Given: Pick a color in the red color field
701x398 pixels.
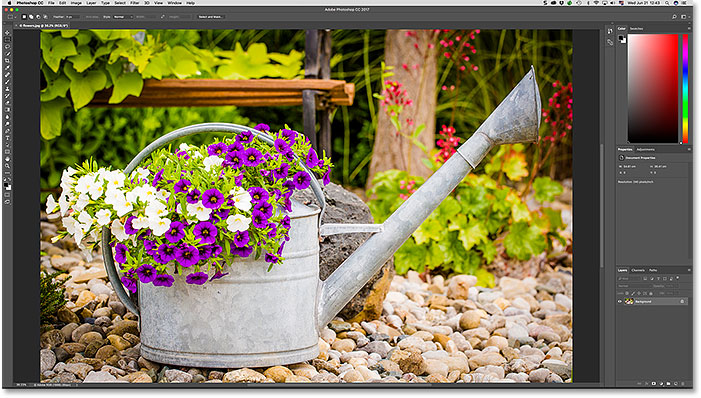Looking at the screenshot, I should tap(653, 89).
